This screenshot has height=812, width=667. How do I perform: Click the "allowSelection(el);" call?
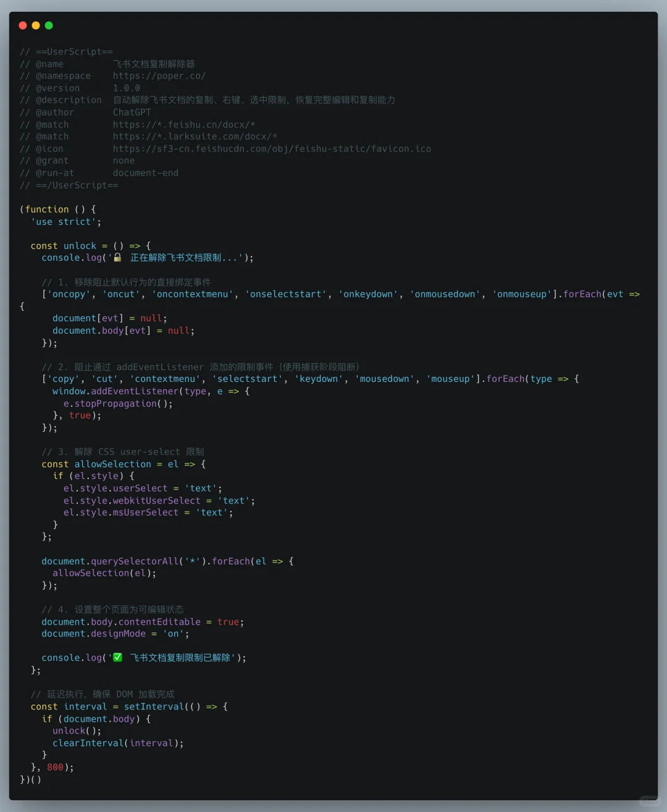coord(104,573)
